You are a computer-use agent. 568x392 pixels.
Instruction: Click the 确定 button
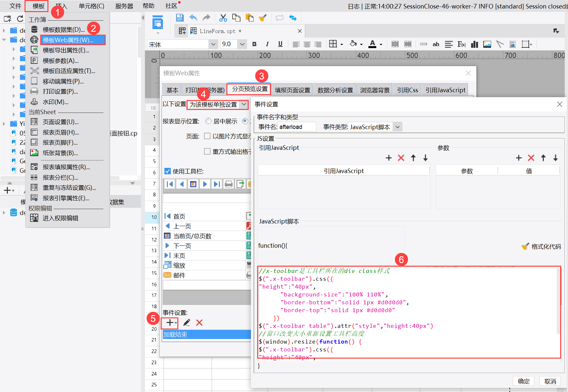(x=524, y=381)
